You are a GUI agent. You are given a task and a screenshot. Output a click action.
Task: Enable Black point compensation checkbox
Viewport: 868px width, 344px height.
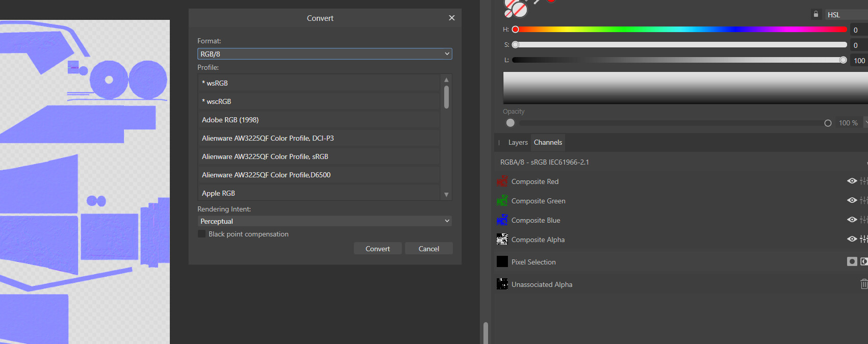202,234
